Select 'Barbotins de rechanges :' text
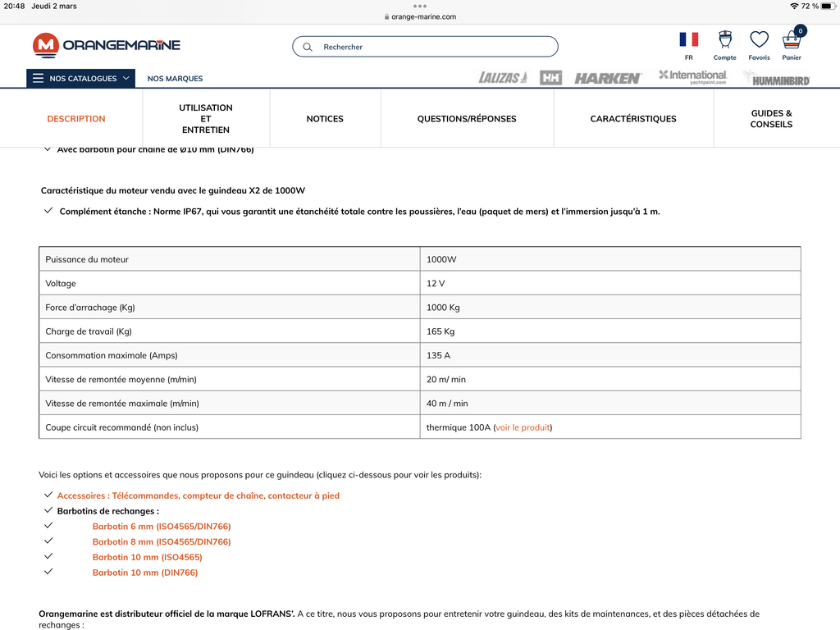The image size is (840, 630). (x=108, y=511)
